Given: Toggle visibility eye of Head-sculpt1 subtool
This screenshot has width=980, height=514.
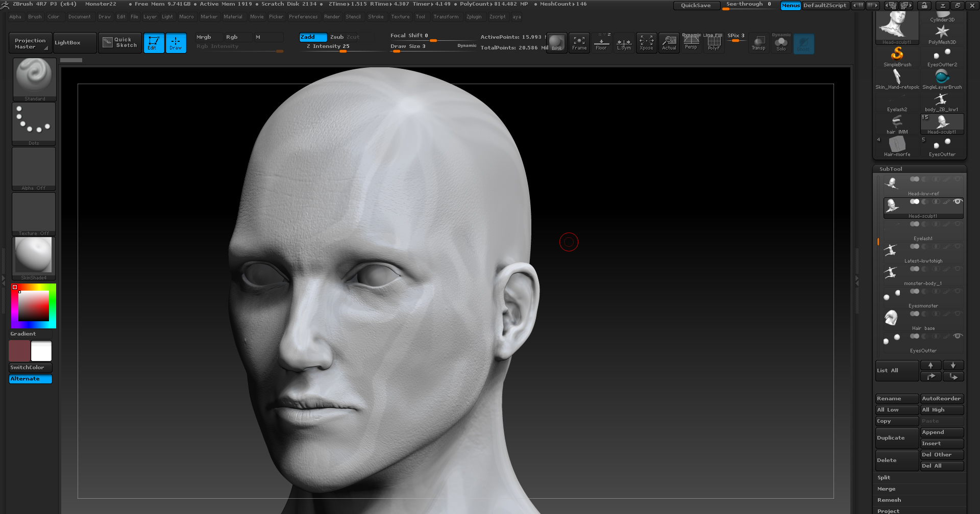Looking at the screenshot, I should click(x=958, y=201).
